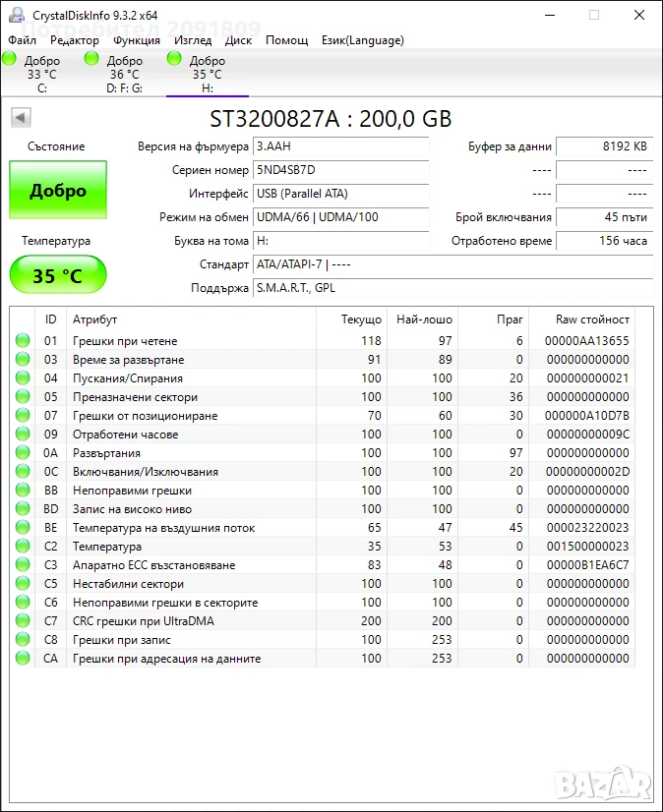Select the 'Отработени часове' attribute name
This screenshot has height=812, width=663.
[x=126, y=434]
